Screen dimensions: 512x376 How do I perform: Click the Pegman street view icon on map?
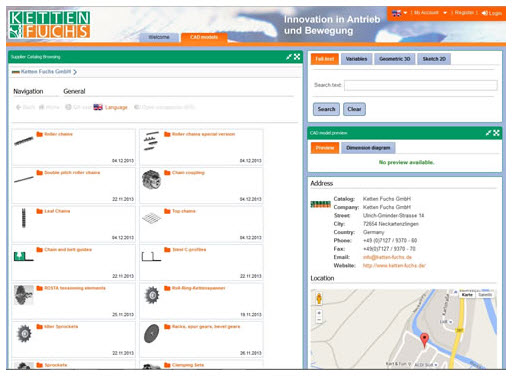point(319,298)
